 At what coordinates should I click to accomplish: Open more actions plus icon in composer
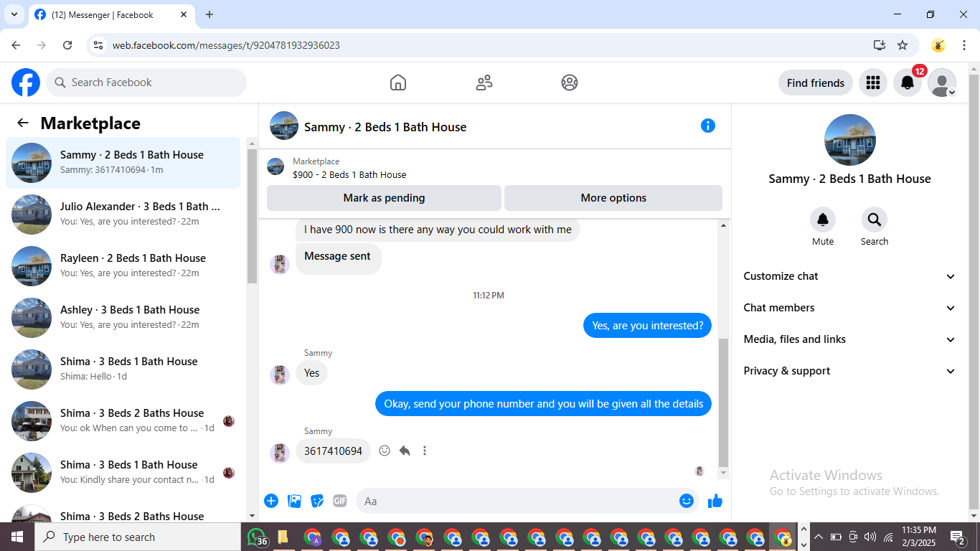click(271, 501)
